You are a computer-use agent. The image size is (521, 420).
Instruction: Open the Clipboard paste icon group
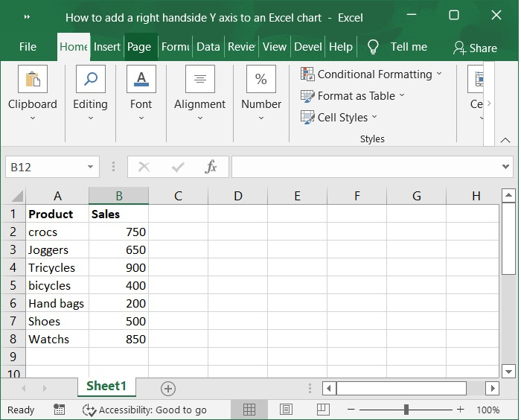point(33,79)
